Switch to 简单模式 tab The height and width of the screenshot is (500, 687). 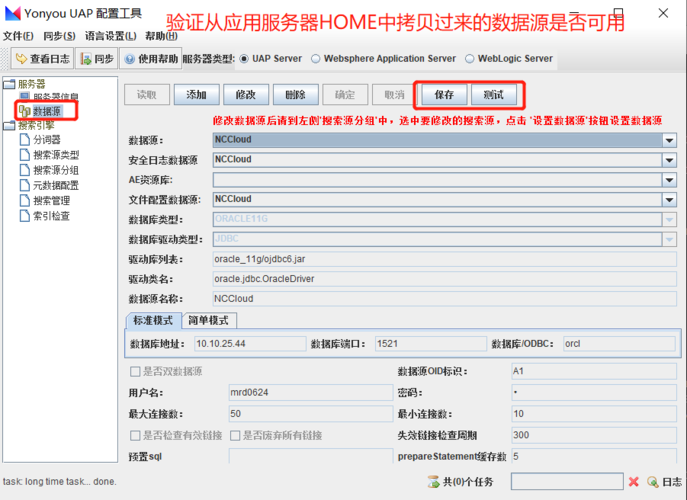click(x=209, y=320)
